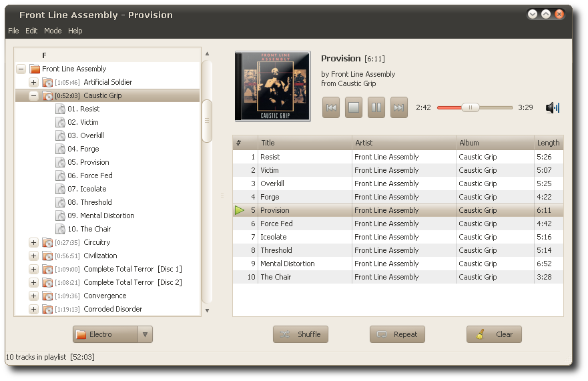Sort playlist by Title column

[x=305, y=143]
